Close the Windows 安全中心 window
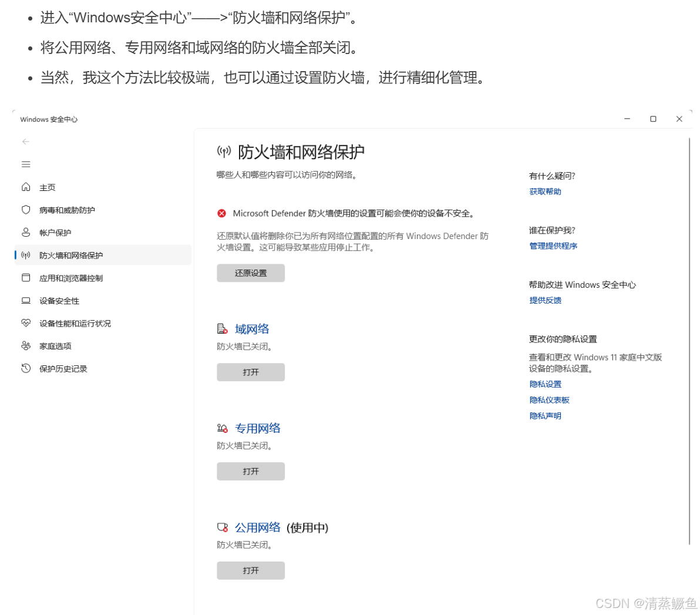Image resolution: width=700 pixels, height=615 pixels. [x=679, y=119]
